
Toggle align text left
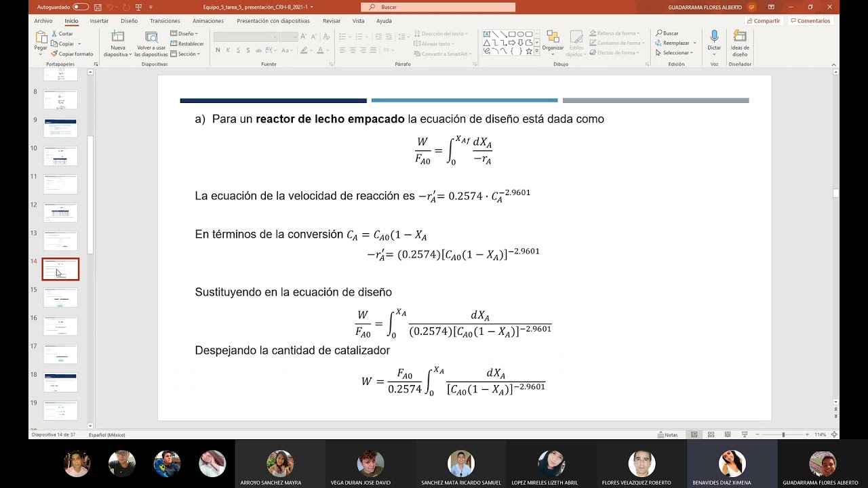point(342,50)
